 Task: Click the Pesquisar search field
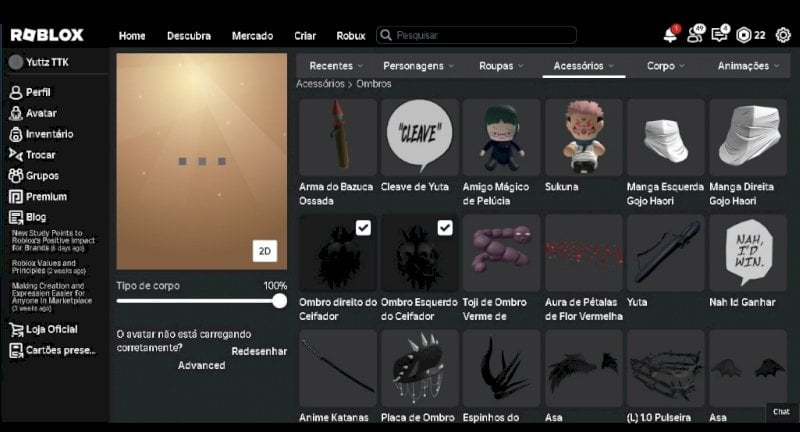(477, 35)
